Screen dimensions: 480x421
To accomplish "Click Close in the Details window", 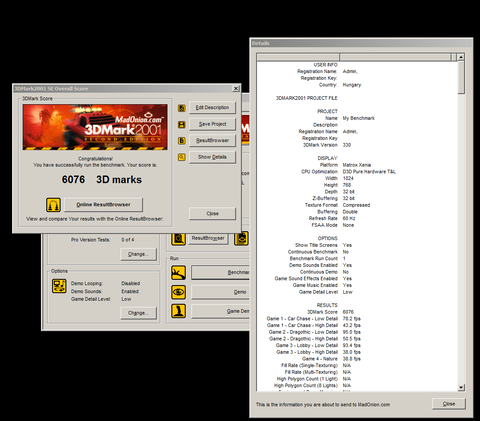I will point(449,404).
